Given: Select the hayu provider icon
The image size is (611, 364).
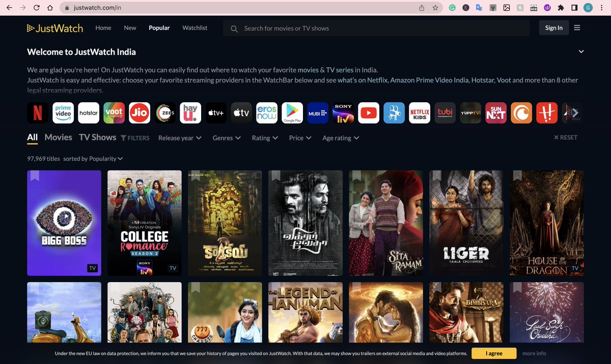Looking at the screenshot, I should click(x=190, y=113).
